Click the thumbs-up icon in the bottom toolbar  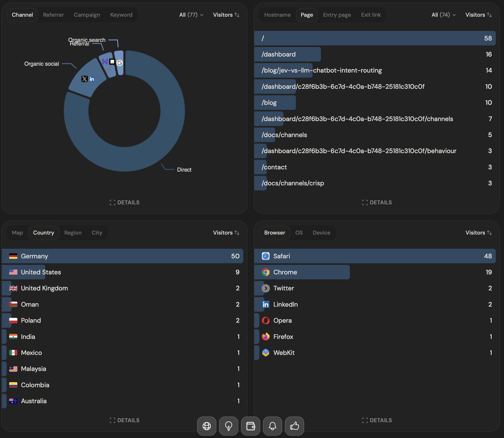[x=294, y=426]
